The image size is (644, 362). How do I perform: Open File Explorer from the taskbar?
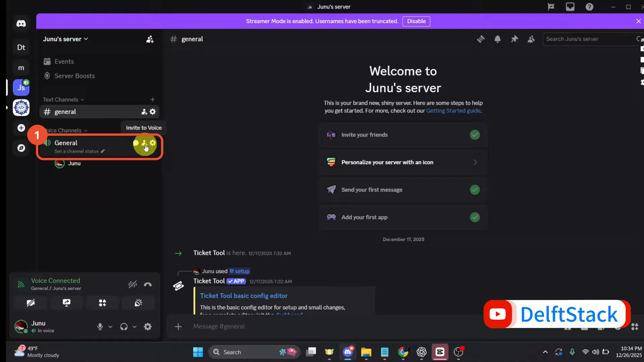tap(366, 352)
